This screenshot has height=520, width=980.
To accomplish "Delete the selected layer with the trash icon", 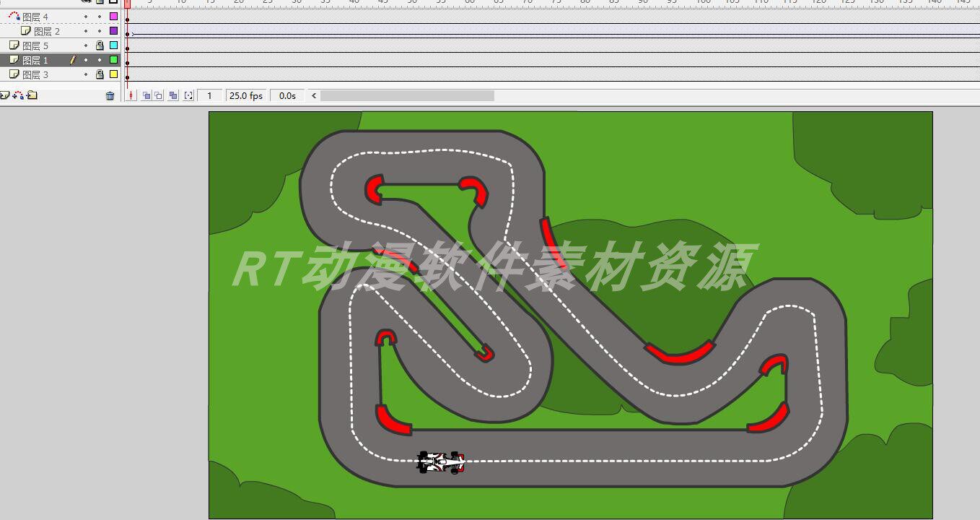I will [110, 95].
